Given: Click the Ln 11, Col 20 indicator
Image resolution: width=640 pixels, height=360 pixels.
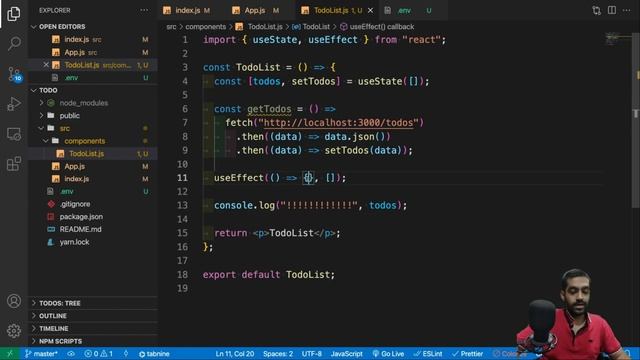Looking at the screenshot, I should tap(234, 354).
